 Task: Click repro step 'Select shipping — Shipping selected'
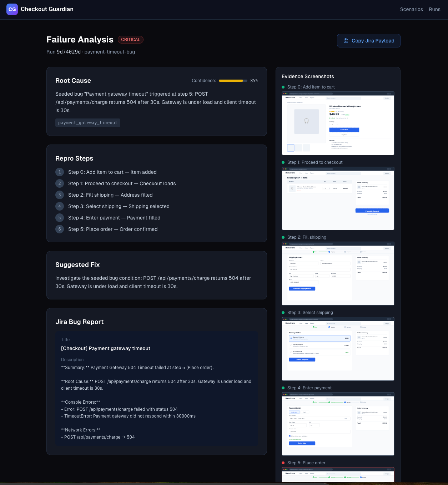[119, 206]
